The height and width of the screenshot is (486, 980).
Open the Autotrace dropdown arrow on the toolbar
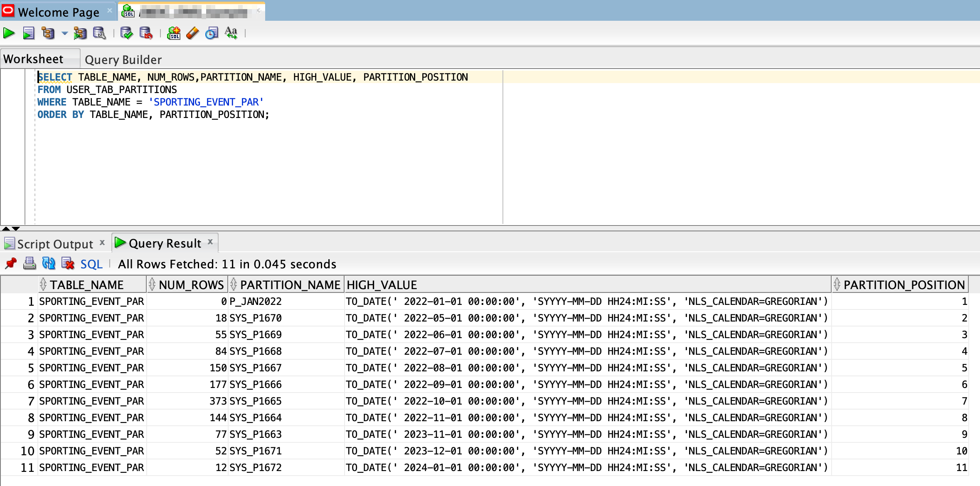tap(64, 33)
